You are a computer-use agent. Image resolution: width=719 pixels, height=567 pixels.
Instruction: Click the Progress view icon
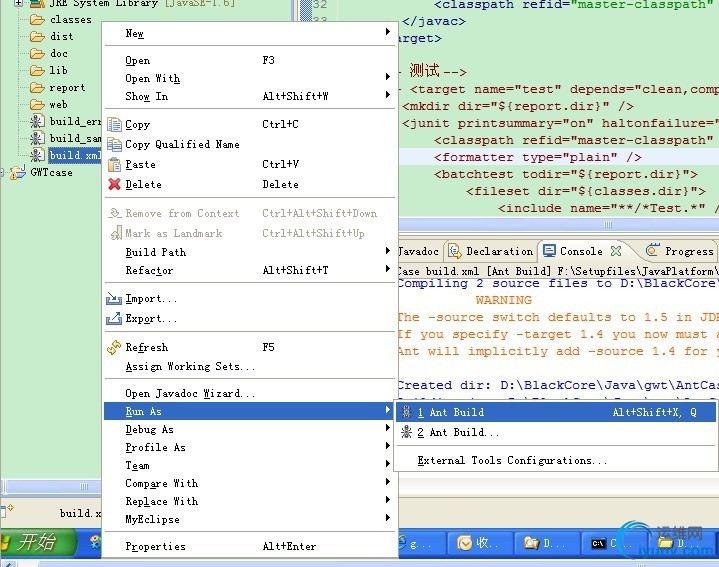[x=652, y=250]
